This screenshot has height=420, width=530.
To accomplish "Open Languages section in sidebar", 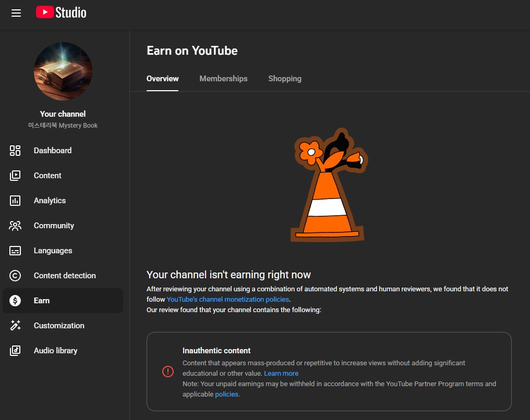I will point(63,251).
